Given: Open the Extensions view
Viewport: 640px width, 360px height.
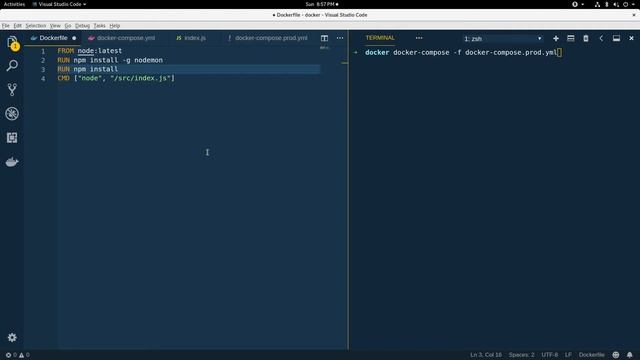Looking at the screenshot, I should point(12,138).
